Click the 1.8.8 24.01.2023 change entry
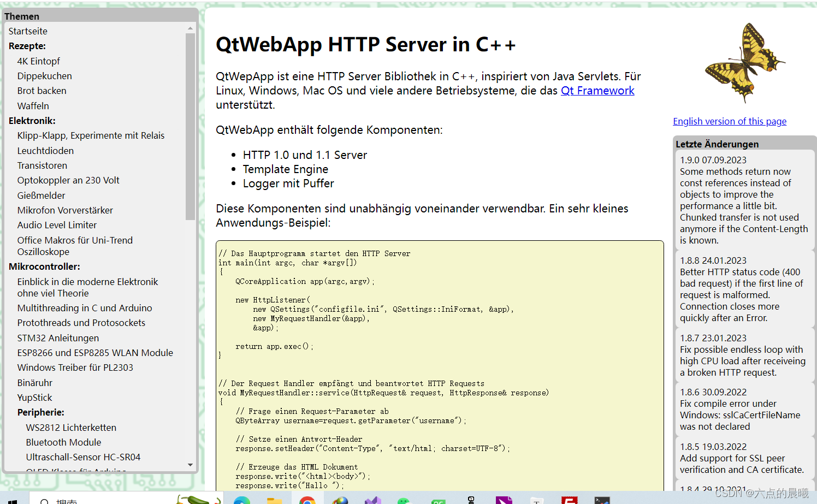 pyautogui.click(x=744, y=289)
